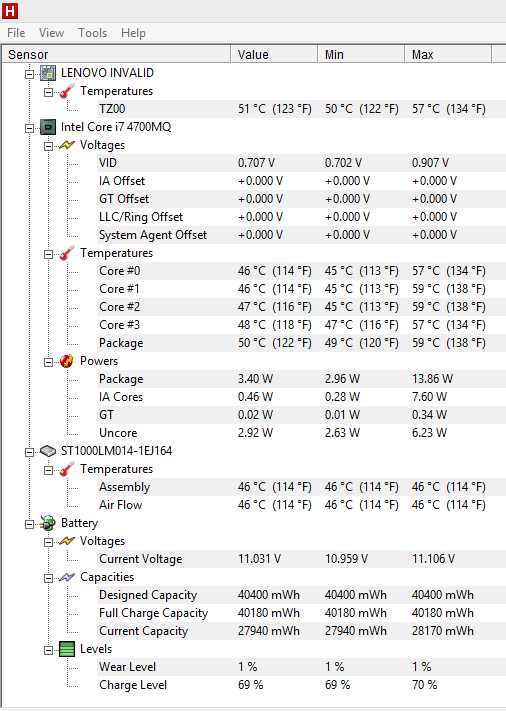506x711 pixels.
Task: Collapse the Battery node
Action: pos(29,524)
